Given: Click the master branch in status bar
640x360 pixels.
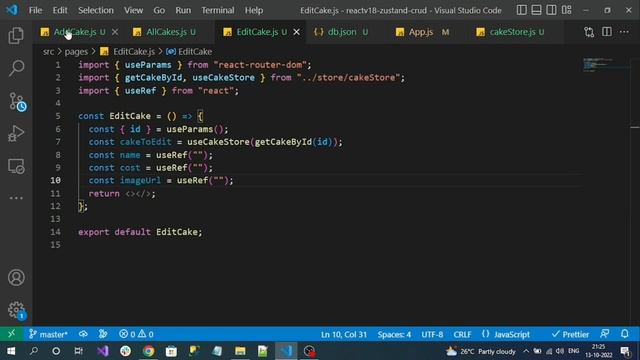Looking at the screenshot, I should 48,334.
